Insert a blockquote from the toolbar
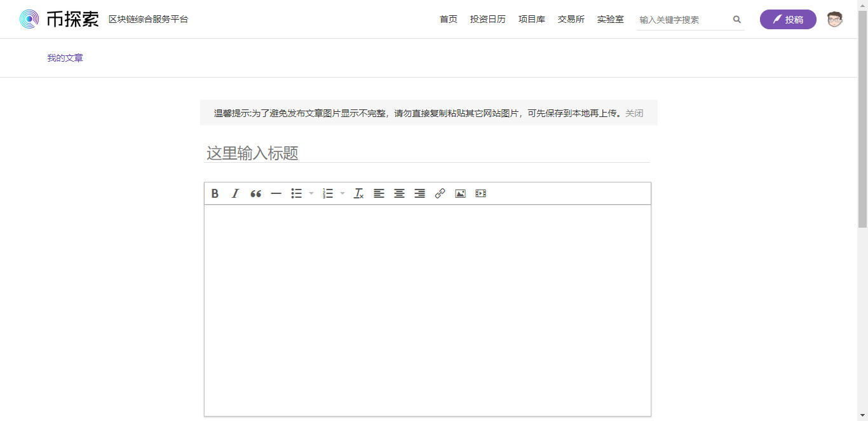868x421 pixels. click(255, 193)
